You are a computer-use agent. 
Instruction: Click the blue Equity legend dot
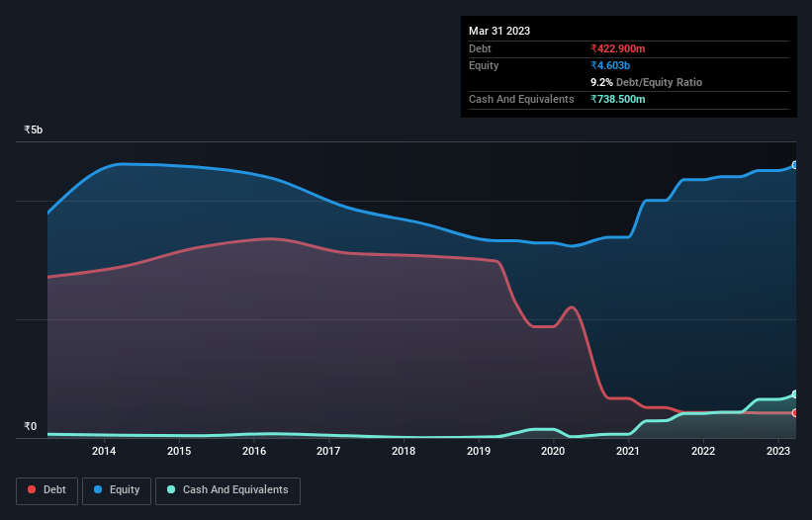pos(98,489)
